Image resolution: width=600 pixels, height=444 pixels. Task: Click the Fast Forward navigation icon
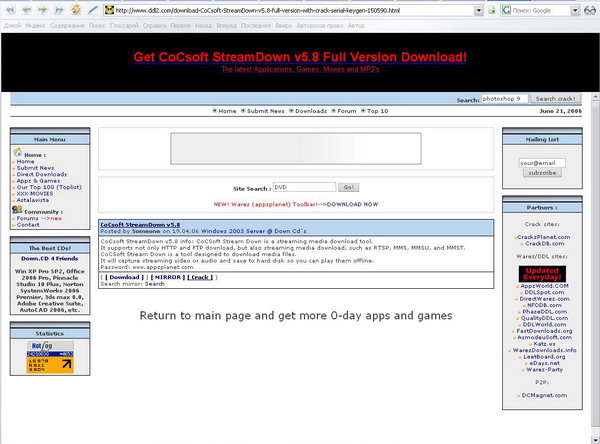click(x=59, y=10)
